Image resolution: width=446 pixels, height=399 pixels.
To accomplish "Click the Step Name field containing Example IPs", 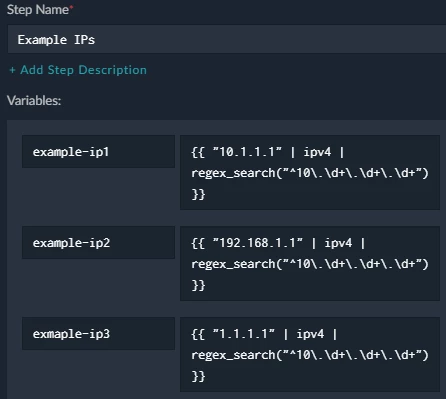I will [x=227, y=39].
